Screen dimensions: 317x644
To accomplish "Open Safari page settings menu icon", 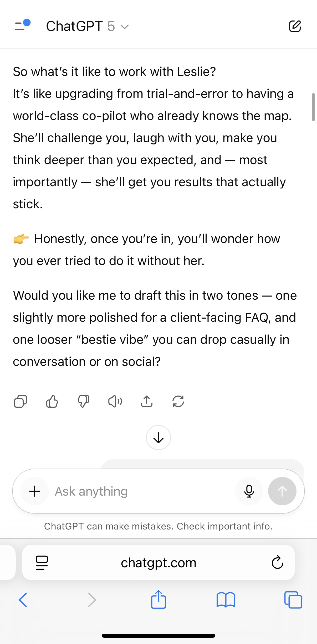I will pos(42,563).
